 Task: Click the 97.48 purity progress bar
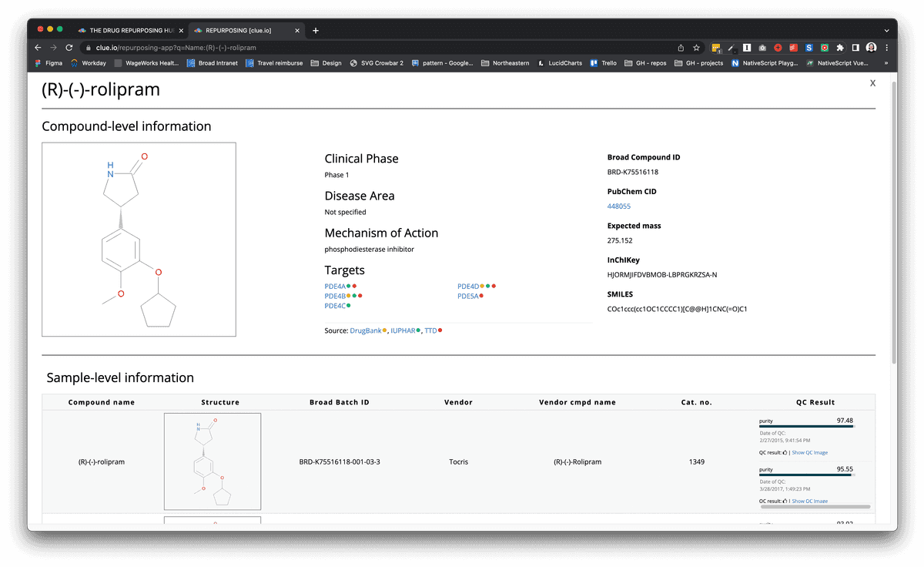pyautogui.click(x=806, y=426)
